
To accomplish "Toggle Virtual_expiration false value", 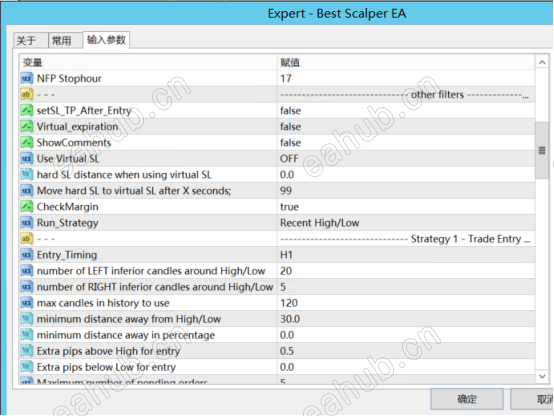I will pos(406,126).
